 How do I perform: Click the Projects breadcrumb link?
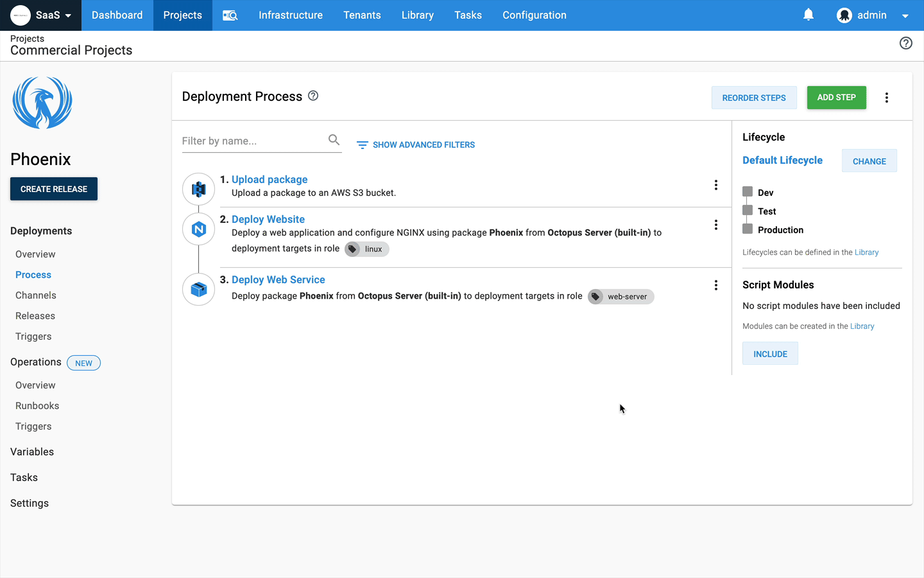click(x=27, y=39)
